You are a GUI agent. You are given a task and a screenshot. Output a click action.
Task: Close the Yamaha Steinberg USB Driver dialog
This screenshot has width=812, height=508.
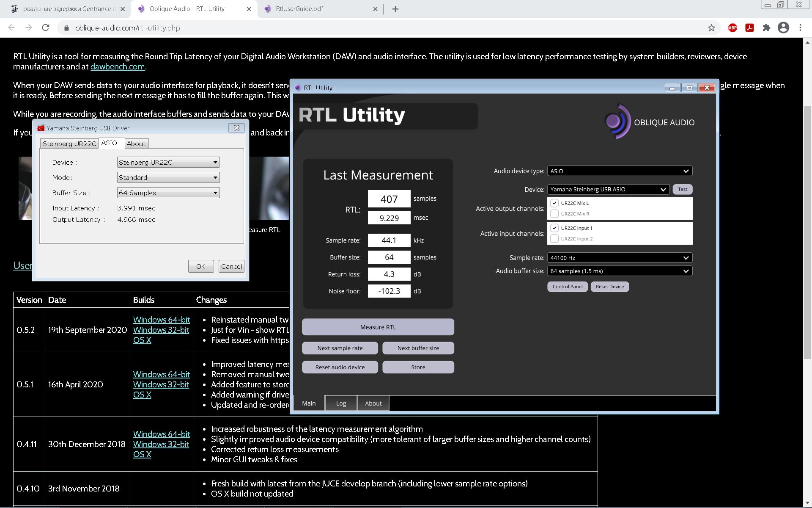(x=236, y=128)
